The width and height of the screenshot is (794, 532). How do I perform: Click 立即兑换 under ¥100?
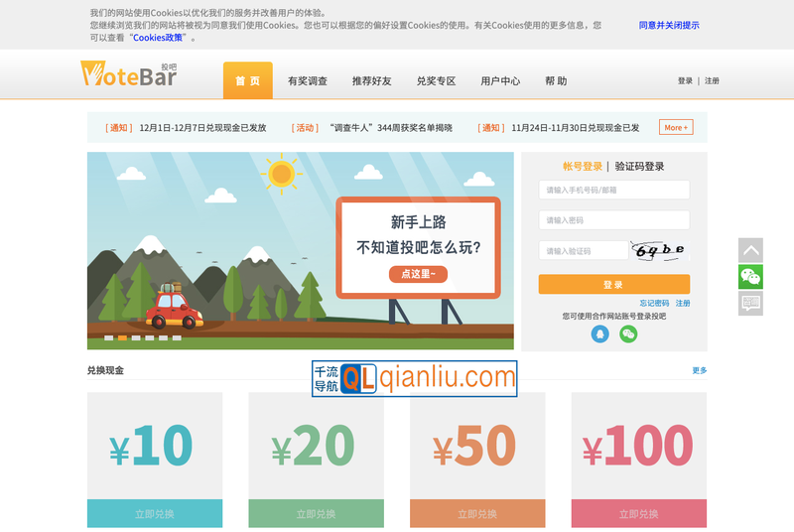[639, 514]
